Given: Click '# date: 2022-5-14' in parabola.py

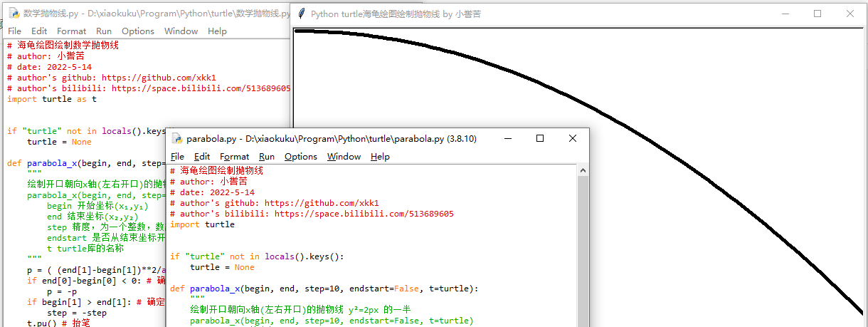Looking at the screenshot, I should (x=212, y=192).
